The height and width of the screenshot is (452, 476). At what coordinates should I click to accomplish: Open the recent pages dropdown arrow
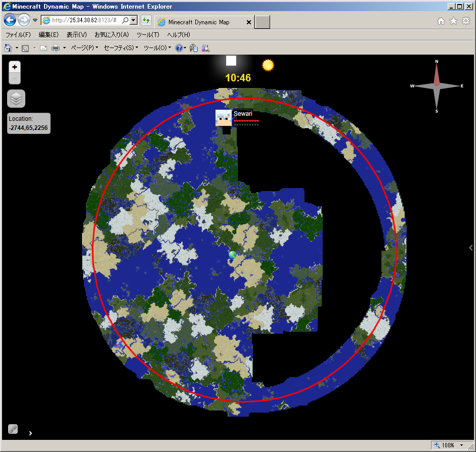click(35, 20)
